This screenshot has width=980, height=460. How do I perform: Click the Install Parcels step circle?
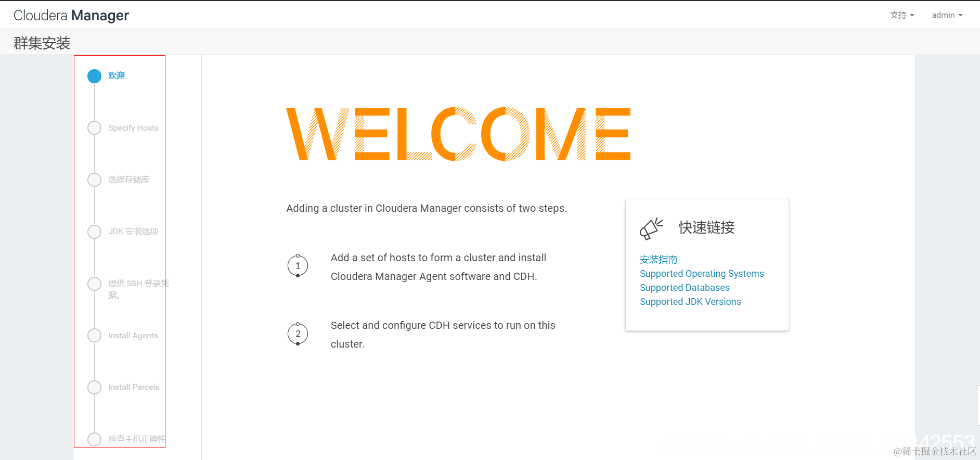pos(94,387)
